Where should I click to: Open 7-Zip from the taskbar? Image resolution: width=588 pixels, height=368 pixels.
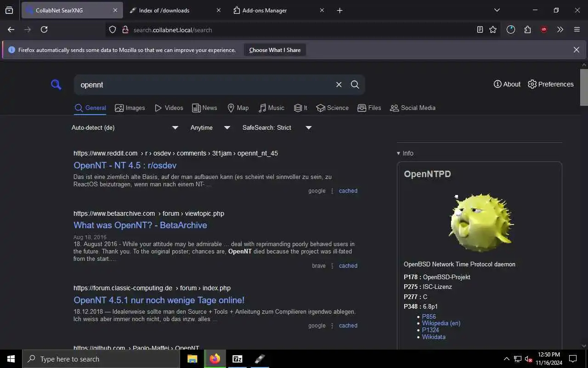(x=237, y=359)
